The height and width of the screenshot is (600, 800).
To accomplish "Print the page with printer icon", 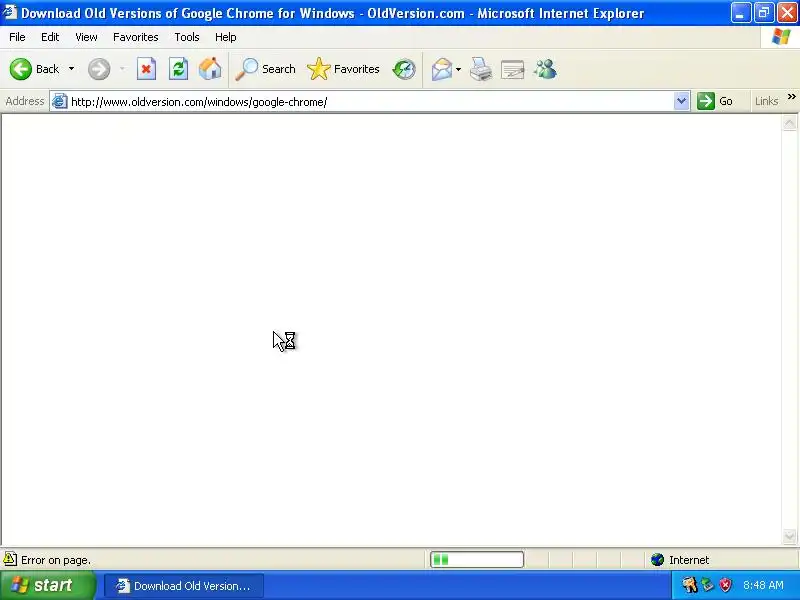I will pos(481,69).
